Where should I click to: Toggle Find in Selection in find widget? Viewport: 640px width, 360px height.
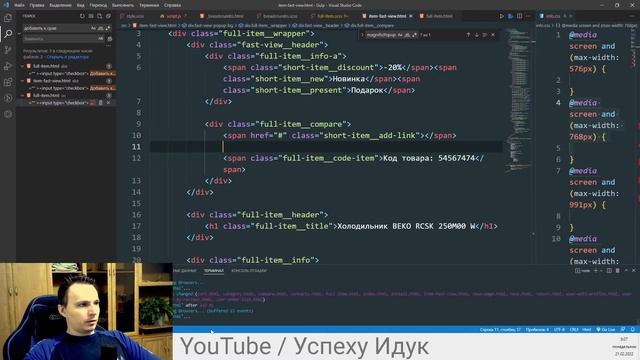[x=484, y=35]
